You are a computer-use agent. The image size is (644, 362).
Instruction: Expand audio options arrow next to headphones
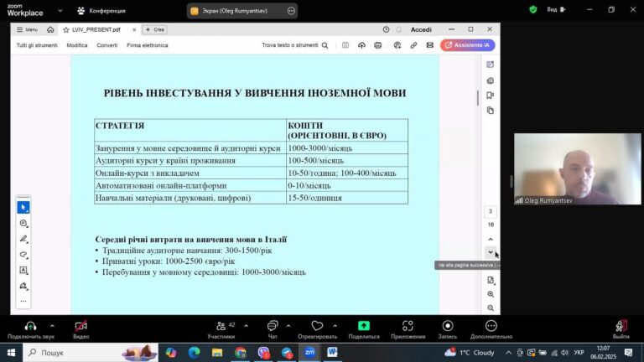click(52, 325)
